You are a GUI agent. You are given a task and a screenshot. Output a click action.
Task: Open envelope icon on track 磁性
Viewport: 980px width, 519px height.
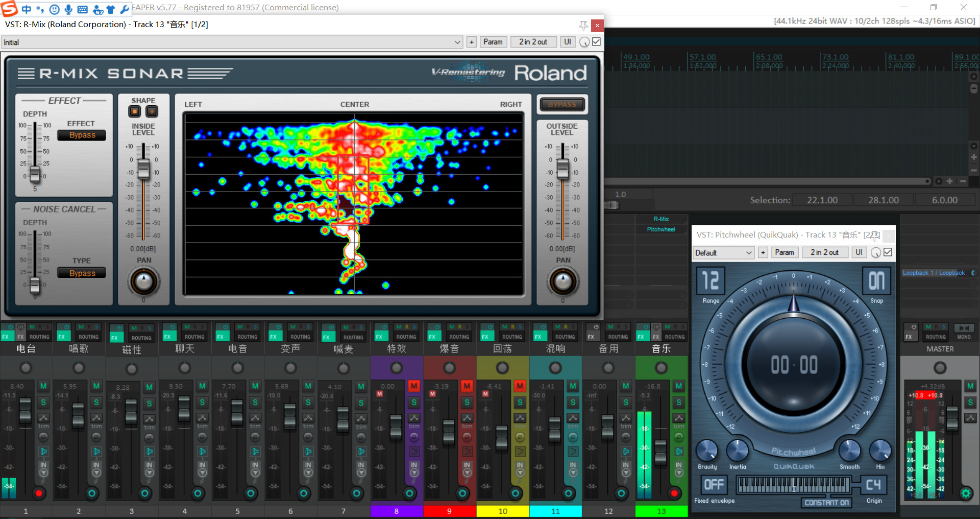[x=149, y=418]
